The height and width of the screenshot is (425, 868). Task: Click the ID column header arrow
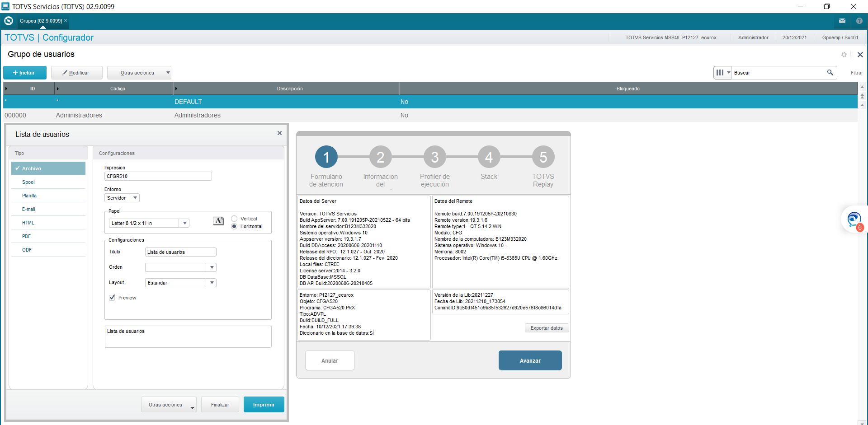tap(6, 89)
